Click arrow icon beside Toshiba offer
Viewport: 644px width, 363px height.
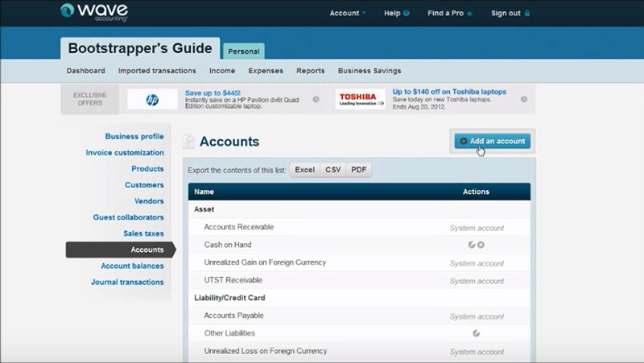tap(524, 100)
